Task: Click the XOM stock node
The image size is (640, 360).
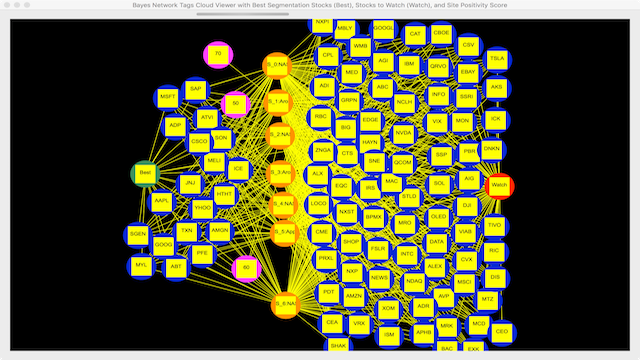Action: pos(389,309)
